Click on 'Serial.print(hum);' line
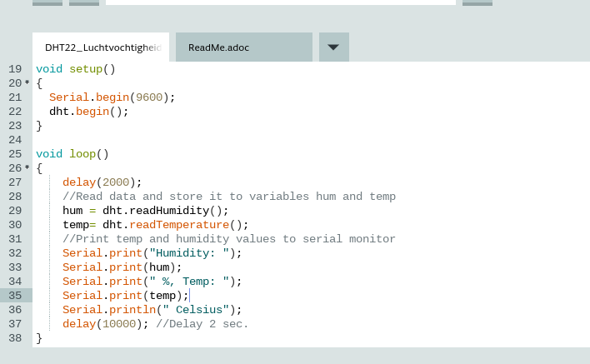590x364 pixels. coord(122,267)
